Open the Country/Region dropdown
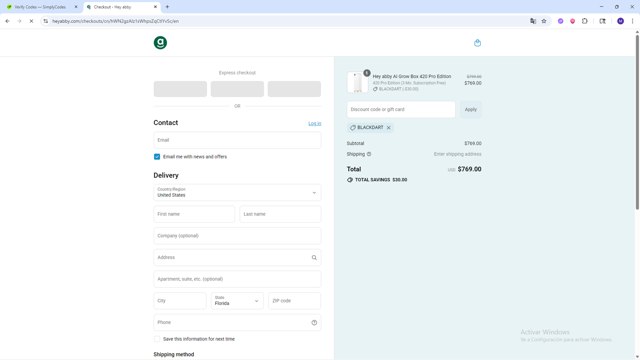The width and height of the screenshot is (640, 360). click(237, 192)
